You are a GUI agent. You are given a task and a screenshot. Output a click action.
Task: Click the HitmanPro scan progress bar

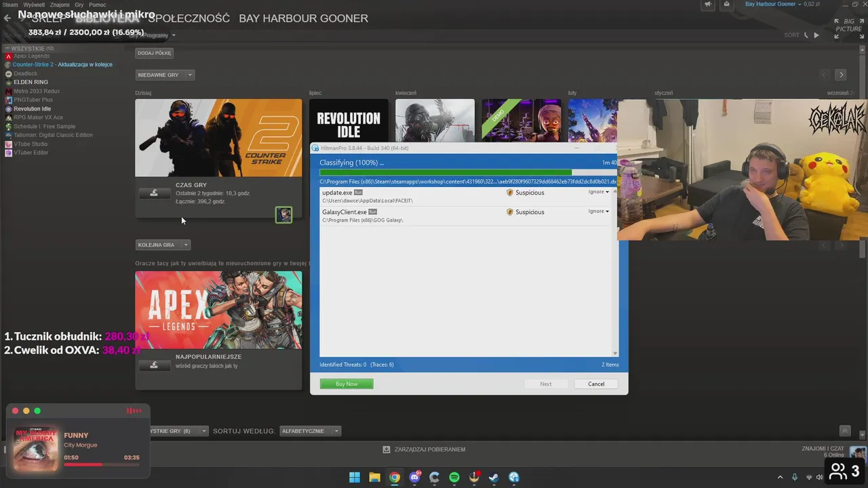click(x=467, y=172)
